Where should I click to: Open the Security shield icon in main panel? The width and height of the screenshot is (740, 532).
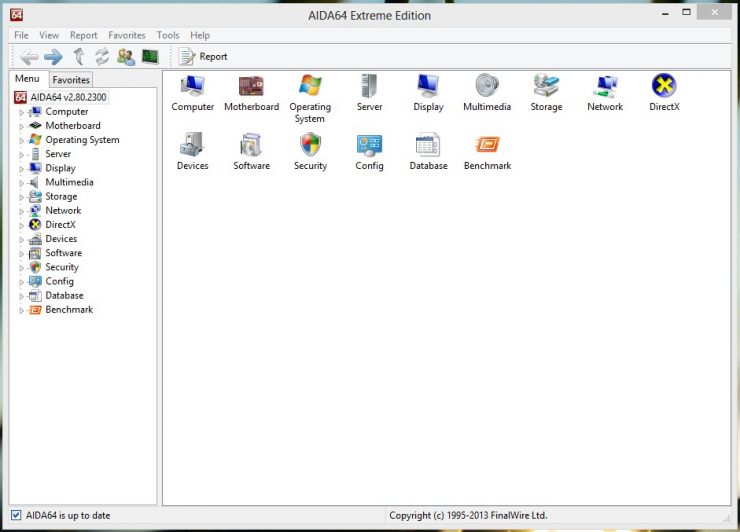(310, 144)
